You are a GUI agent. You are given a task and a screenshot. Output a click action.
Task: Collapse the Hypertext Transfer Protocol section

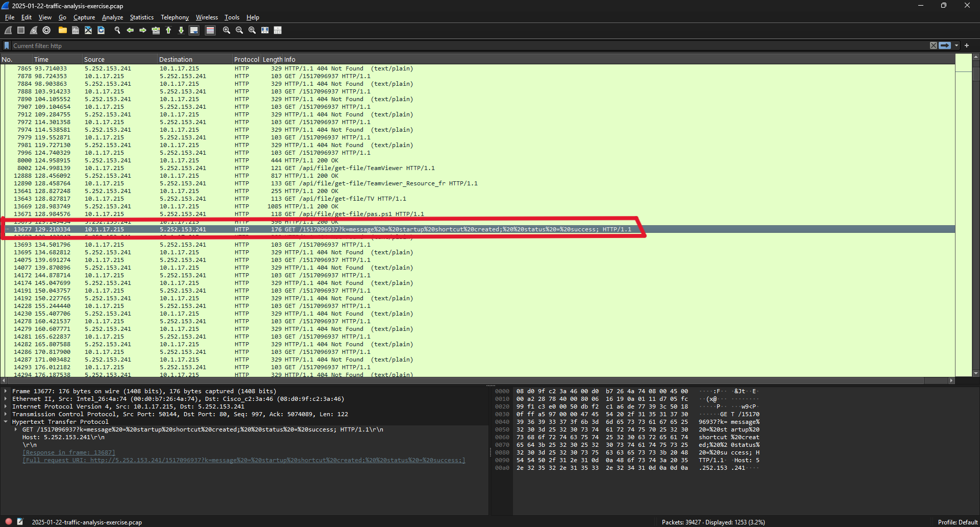(6, 422)
